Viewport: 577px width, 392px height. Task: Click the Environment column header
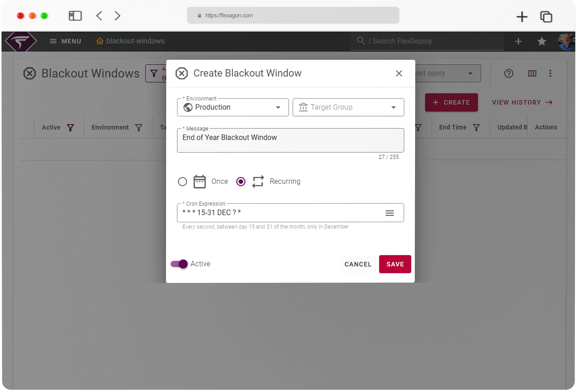[110, 128]
